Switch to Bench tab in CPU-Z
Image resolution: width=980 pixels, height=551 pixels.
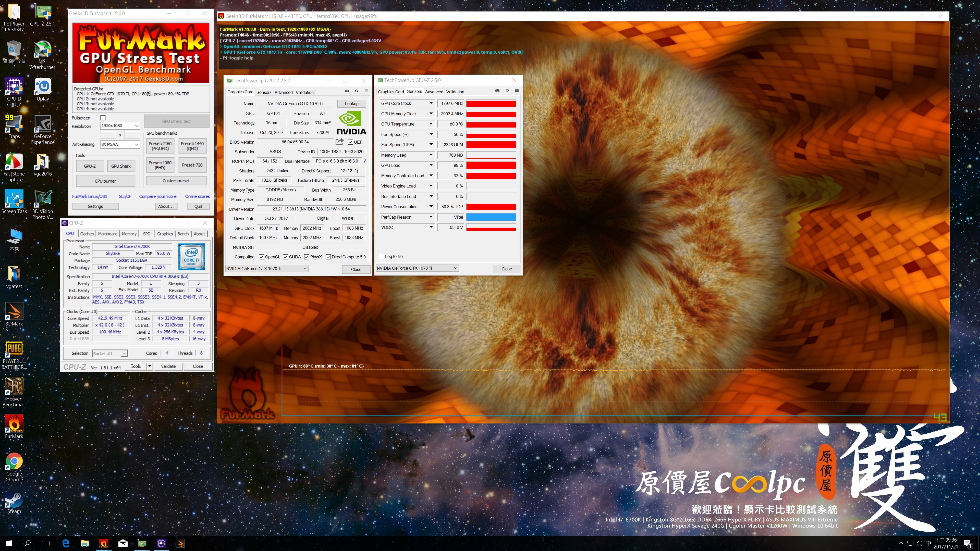tap(183, 234)
